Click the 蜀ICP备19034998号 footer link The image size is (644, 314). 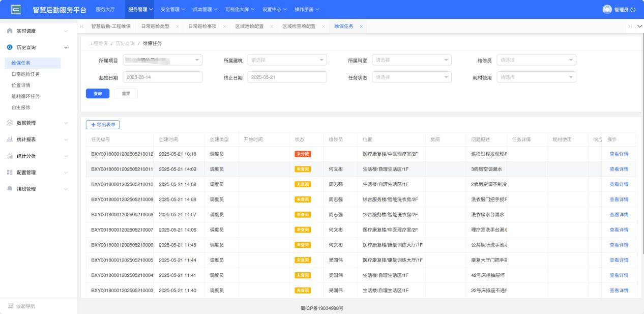(321, 308)
